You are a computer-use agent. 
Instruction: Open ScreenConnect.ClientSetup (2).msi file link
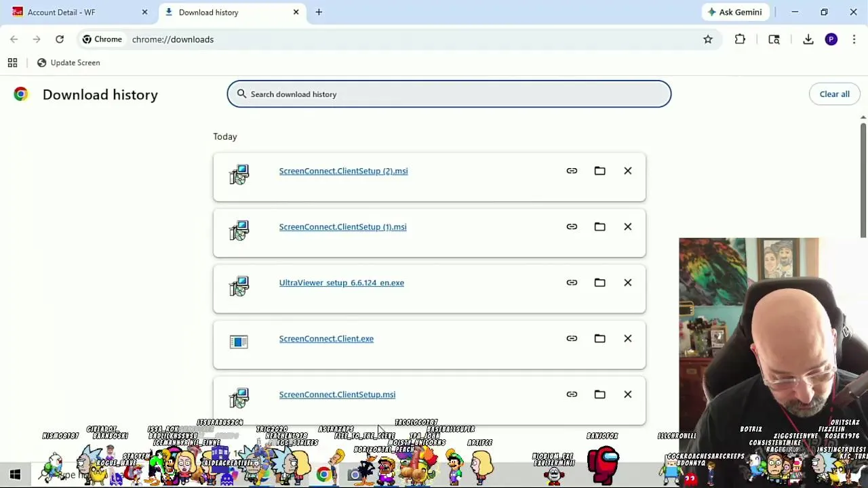pos(343,171)
